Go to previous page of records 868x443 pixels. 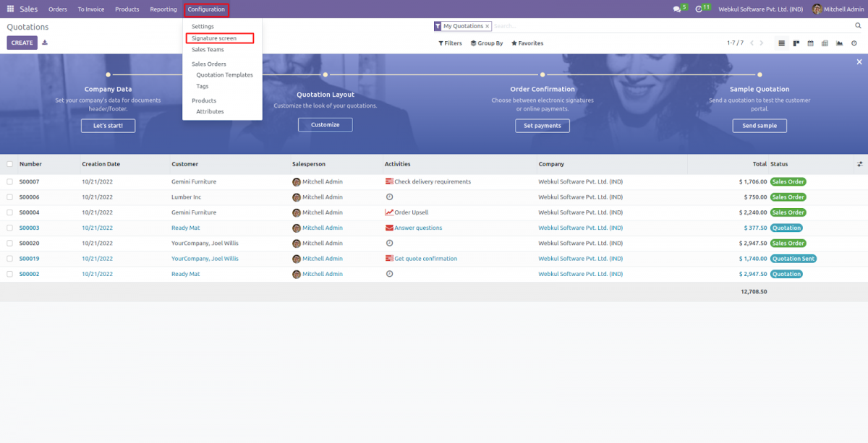[x=752, y=43]
